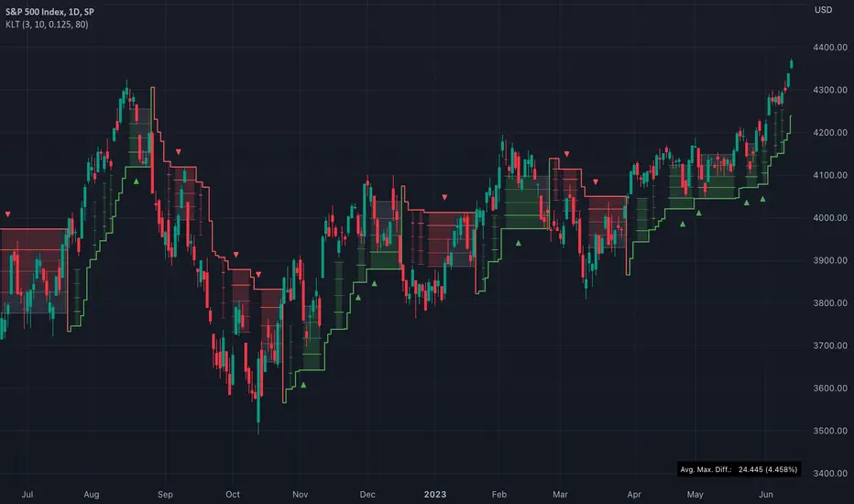854x504 pixels.
Task: Click the Mar label on time axis
Action: pyautogui.click(x=560, y=494)
